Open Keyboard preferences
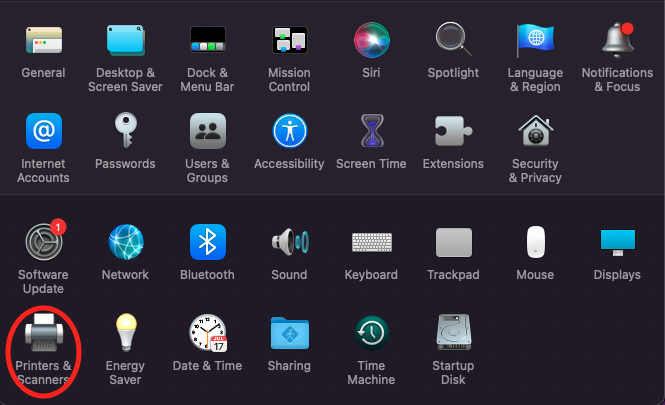 [372, 242]
